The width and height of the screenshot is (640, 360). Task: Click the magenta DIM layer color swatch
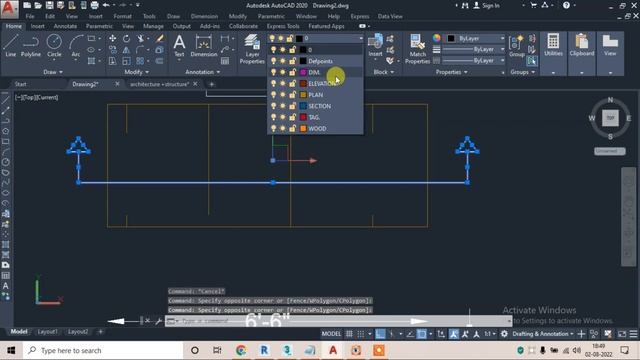click(x=303, y=72)
